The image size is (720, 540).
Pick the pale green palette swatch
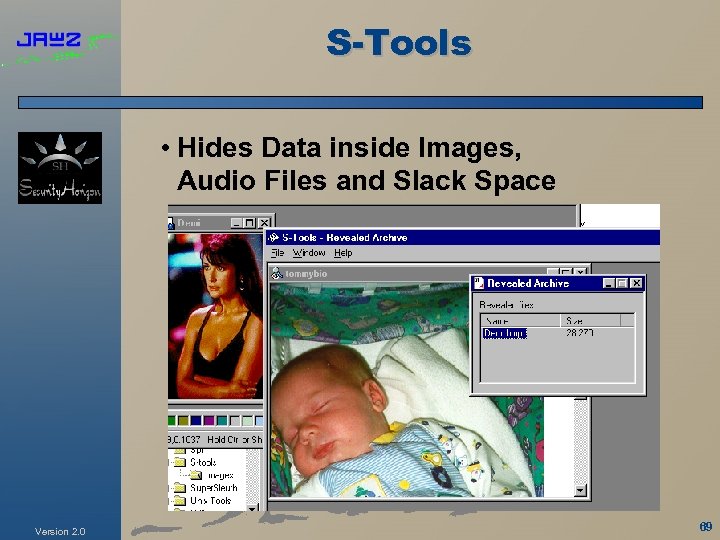(248, 421)
